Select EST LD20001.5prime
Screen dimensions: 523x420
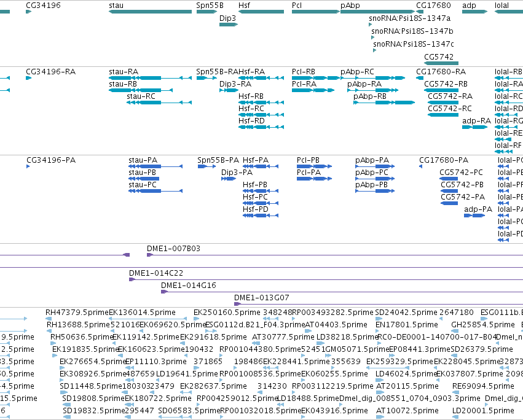[x=483, y=411]
